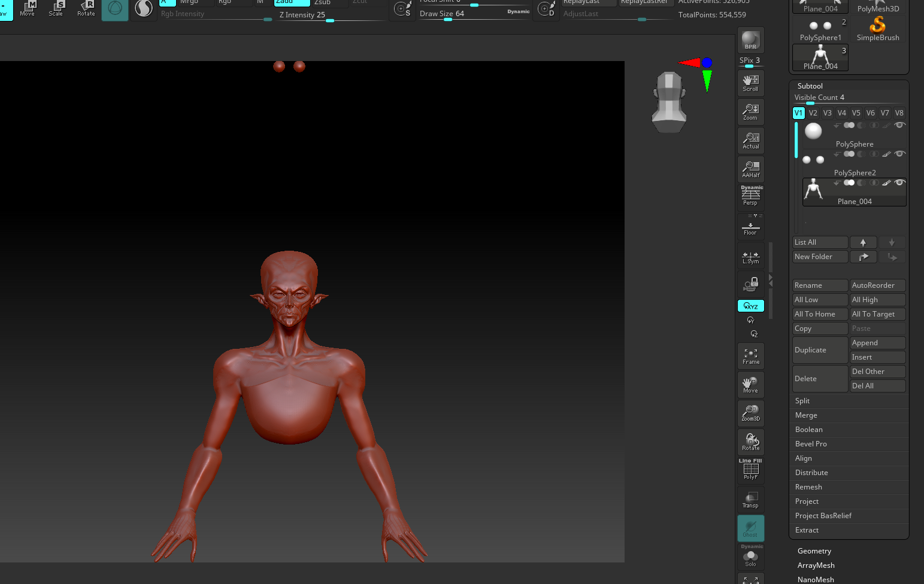This screenshot has height=584, width=924.
Task: Click the BPR render icon
Action: [x=750, y=40]
